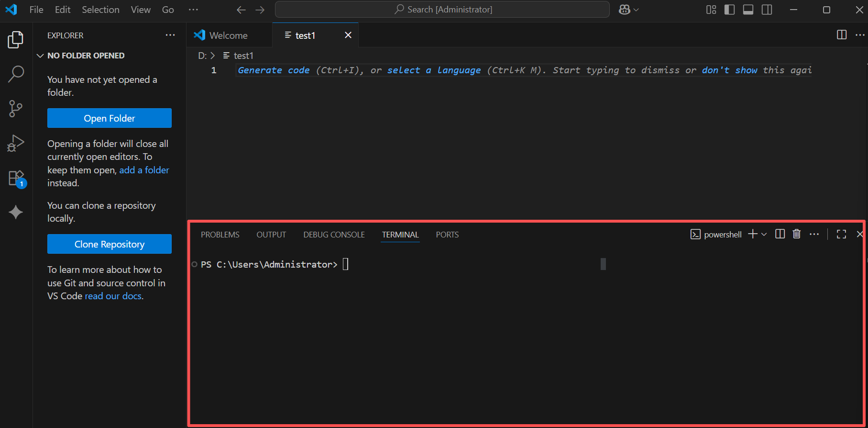This screenshot has height=428, width=868.
Task: Toggle bottom panel visibility
Action: (748, 10)
